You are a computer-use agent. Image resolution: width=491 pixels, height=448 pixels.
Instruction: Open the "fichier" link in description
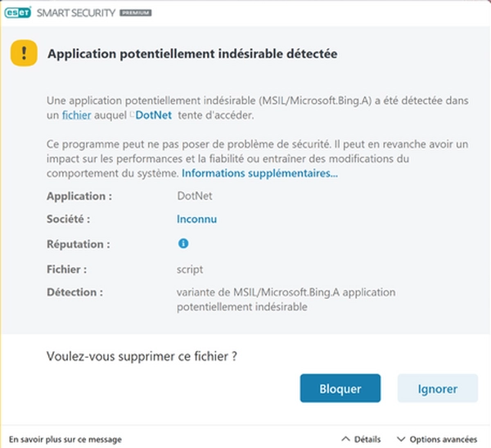(x=76, y=115)
